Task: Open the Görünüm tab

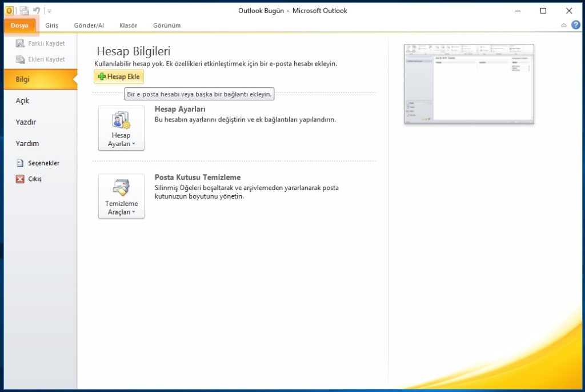Action: (x=167, y=25)
